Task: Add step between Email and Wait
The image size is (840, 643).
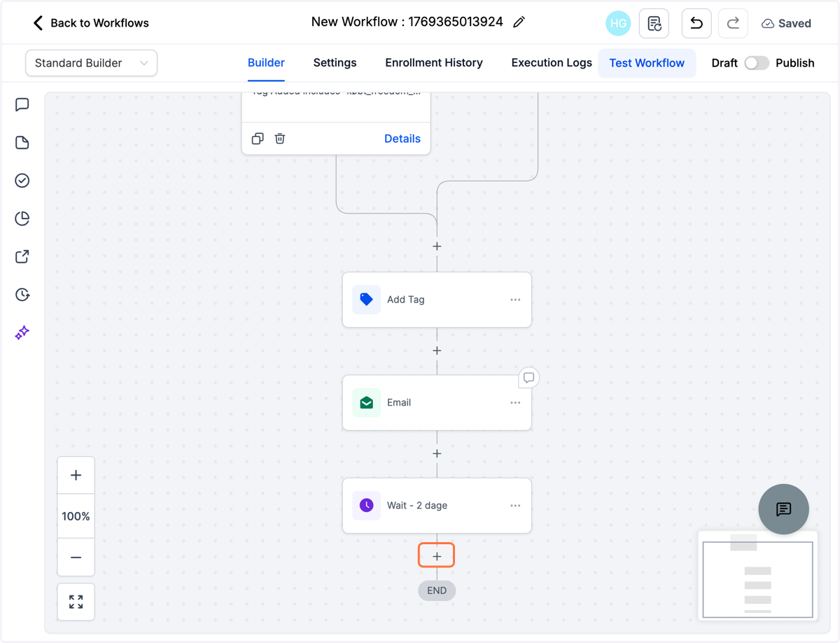Action: (437, 454)
